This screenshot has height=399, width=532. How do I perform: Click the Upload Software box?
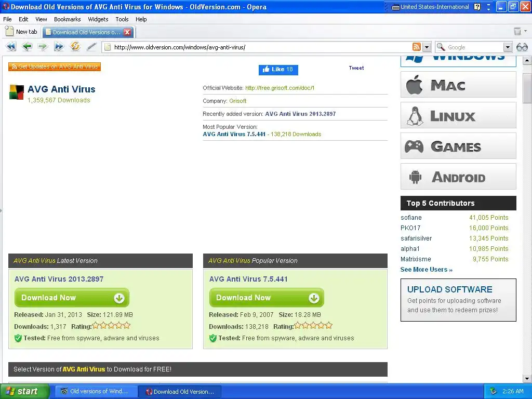[458, 300]
